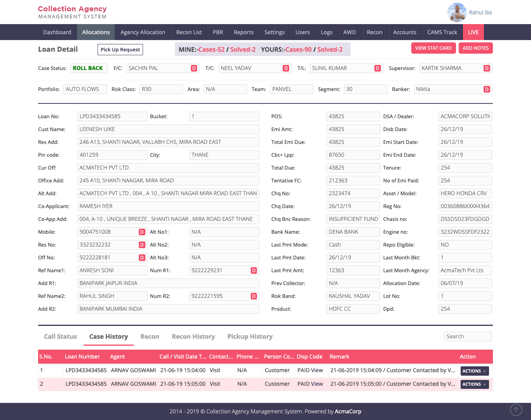531x420 pixels.
Task: Click the D icon in Banker field
Action: 487,89
